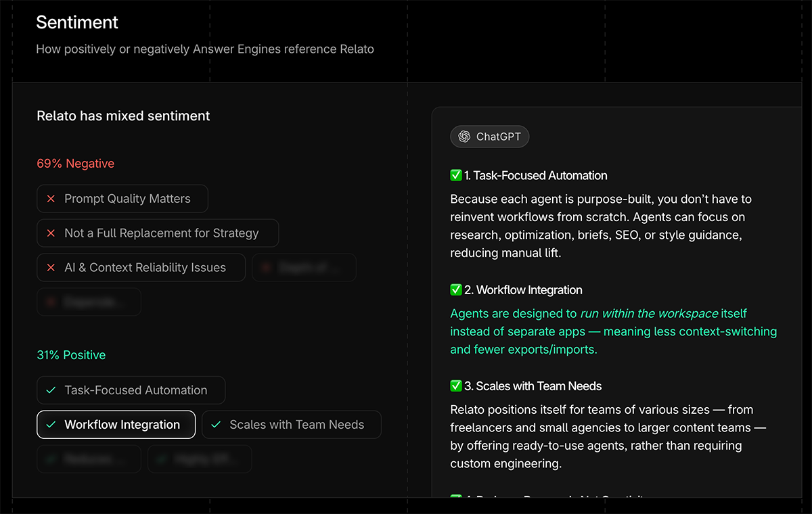Click checkmark icon on Workflow Integration chip
This screenshot has height=514, width=812.
pyautogui.click(x=51, y=425)
